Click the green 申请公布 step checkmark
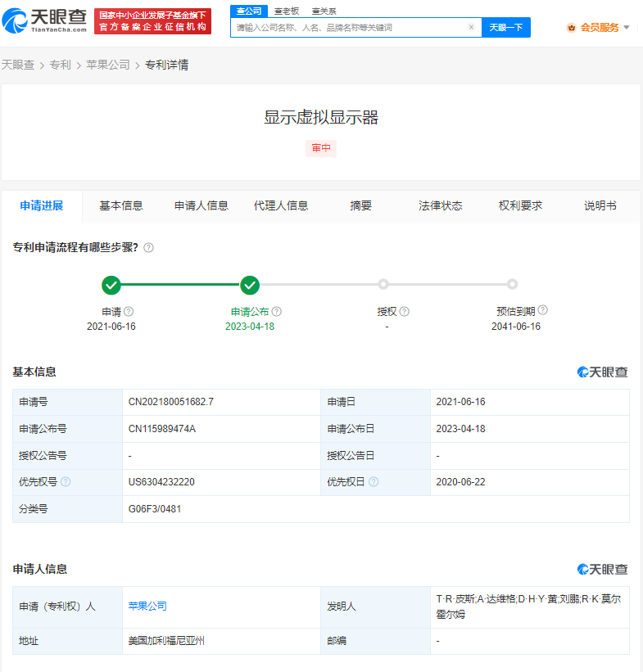 [250, 285]
